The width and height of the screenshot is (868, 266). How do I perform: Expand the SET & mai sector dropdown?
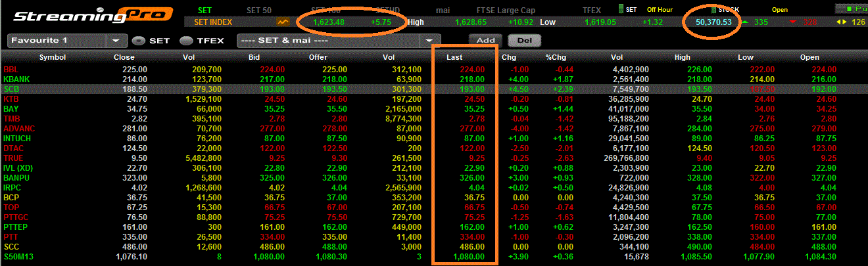430,40
